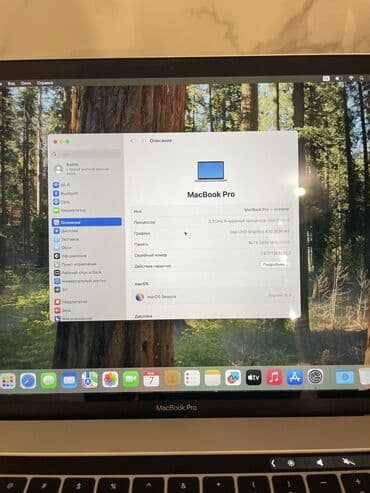This screenshot has height=493, width=370.
Task: Click the keyboard input source menu bar icon
Action: click(326, 78)
